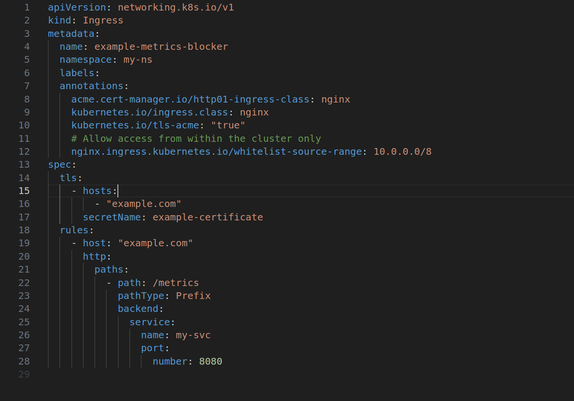Click the whitelist-source-range annotation key
The image size is (574, 401).
pyautogui.click(x=216, y=152)
